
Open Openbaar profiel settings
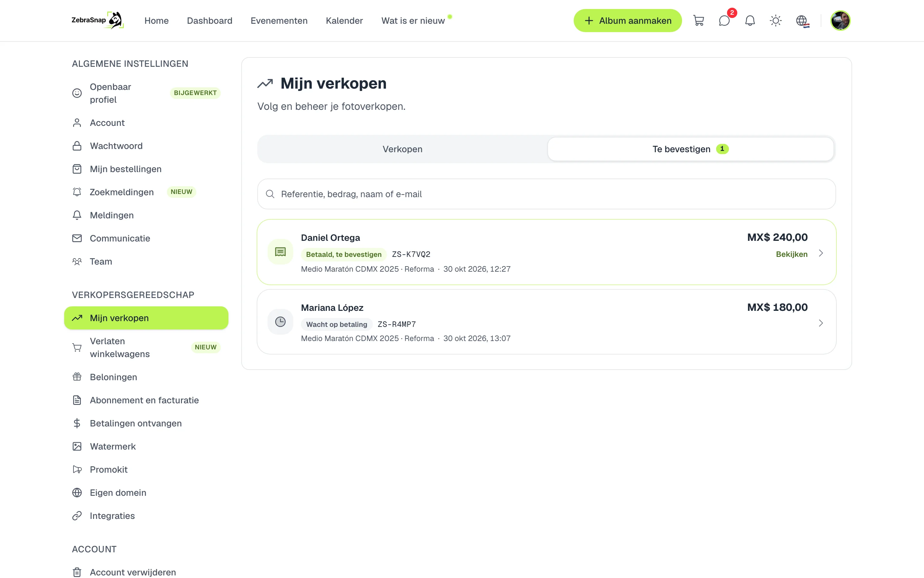146,93
